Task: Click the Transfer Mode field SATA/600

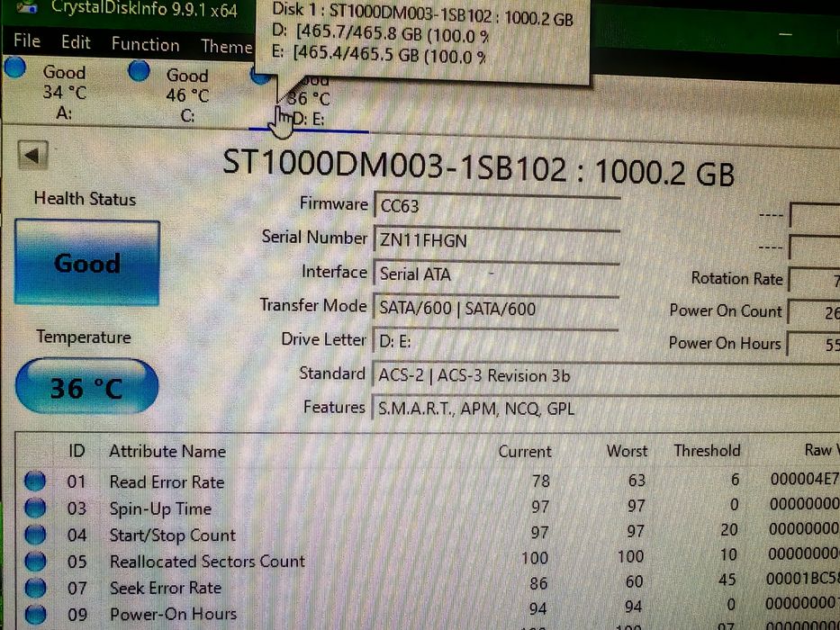Action: coord(495,308)
